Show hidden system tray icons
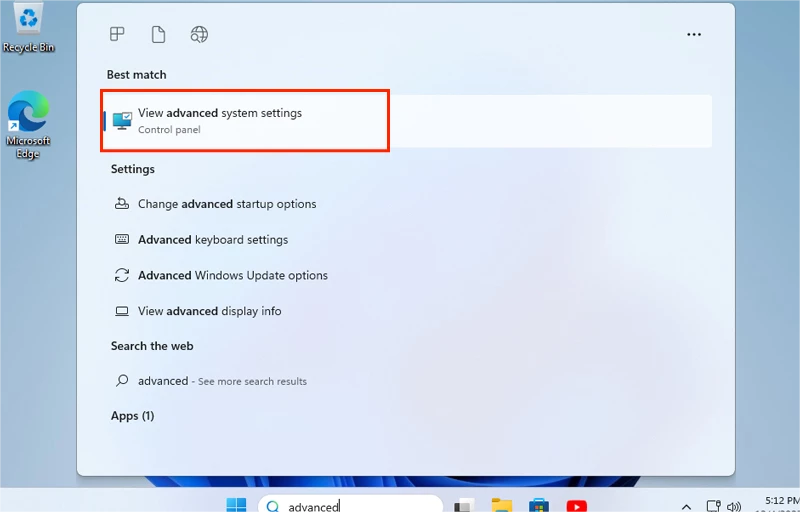The image size is (800, 512). pyautogui.click(x=686, y=506)
